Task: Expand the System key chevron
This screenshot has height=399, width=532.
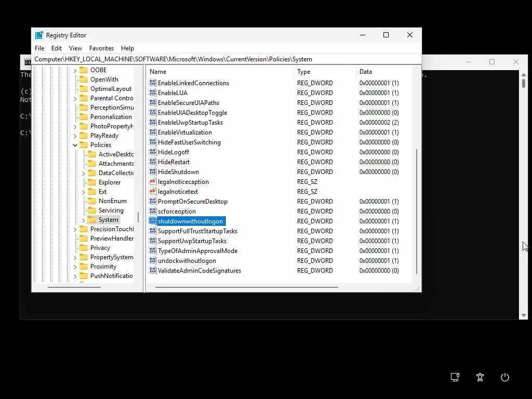Action: 84,220
